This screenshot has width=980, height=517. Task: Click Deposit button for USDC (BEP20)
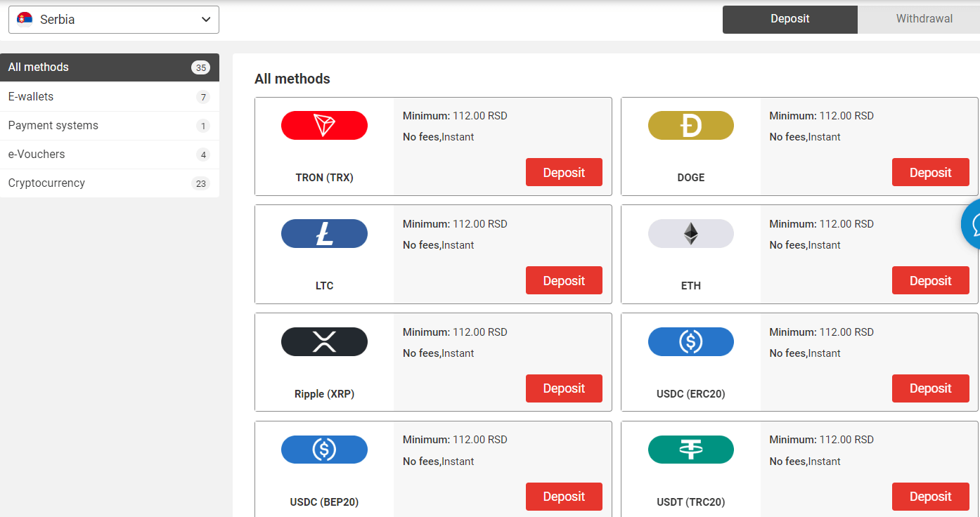coord(564,497)
